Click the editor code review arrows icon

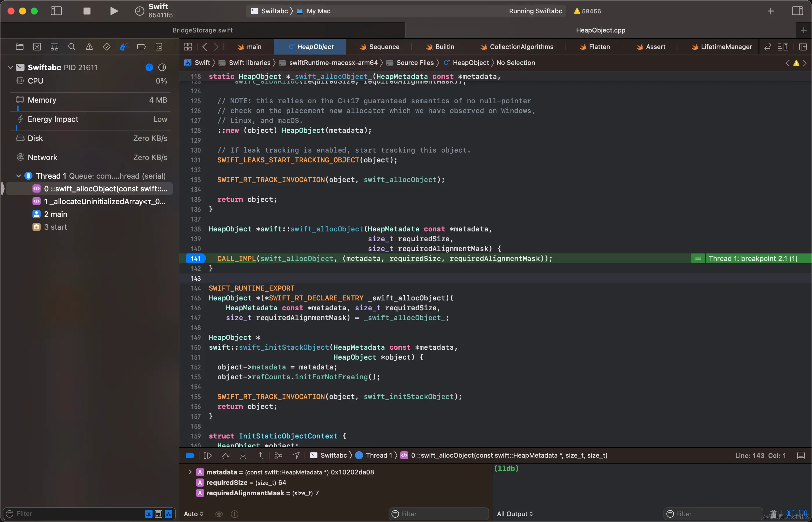(x=768, y=47)
